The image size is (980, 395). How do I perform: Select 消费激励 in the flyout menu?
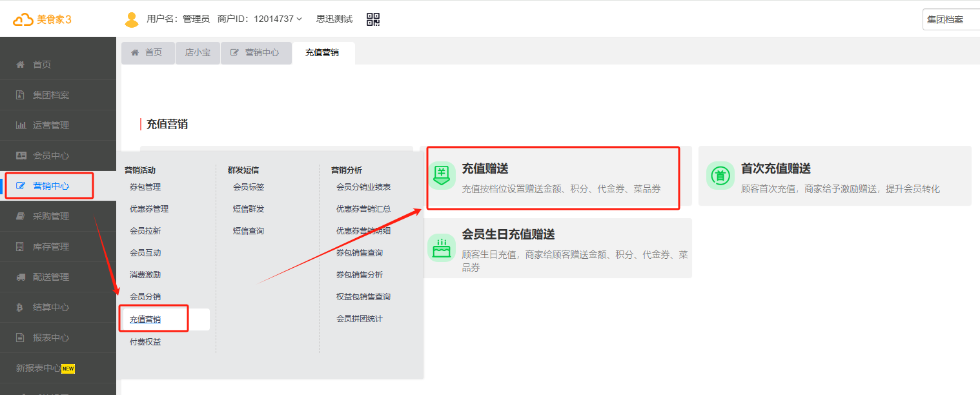145,275
